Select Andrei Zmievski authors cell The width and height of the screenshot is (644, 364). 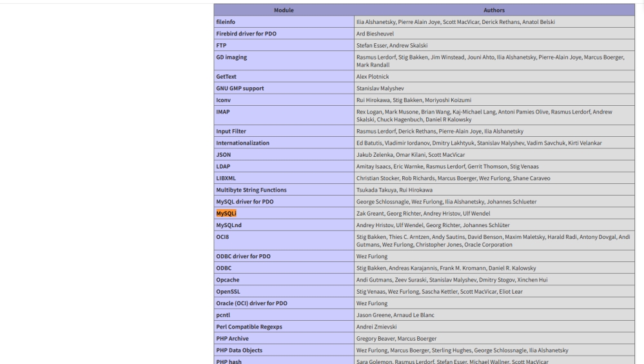[494, 327]
